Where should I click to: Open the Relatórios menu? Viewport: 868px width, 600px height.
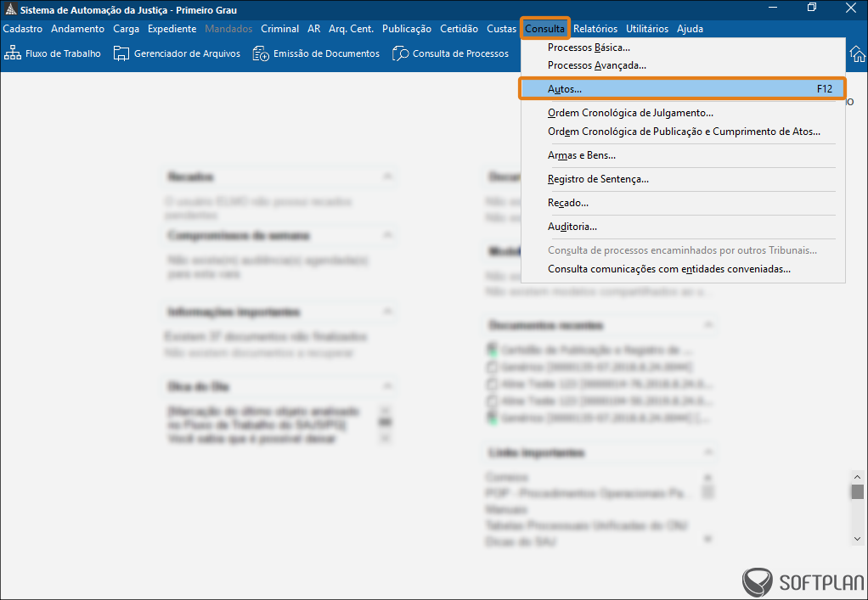click(x=595, y=29)
